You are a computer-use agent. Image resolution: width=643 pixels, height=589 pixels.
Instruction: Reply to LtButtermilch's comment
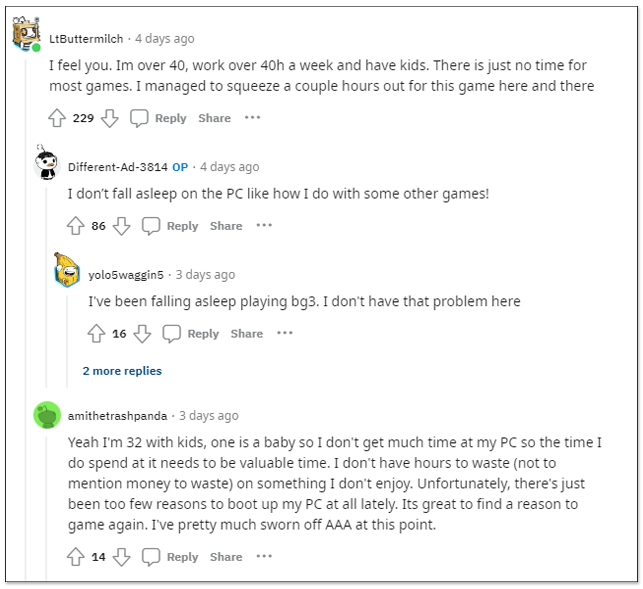click(x=158, y=118)
